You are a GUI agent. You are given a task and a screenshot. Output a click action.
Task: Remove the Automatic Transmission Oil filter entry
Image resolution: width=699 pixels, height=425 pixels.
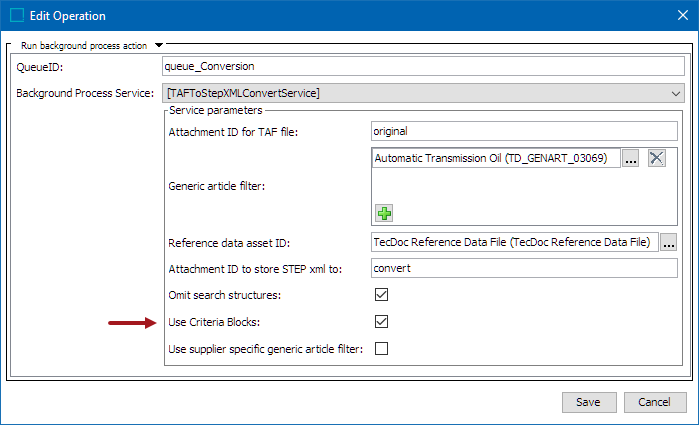tap(656, 158)
